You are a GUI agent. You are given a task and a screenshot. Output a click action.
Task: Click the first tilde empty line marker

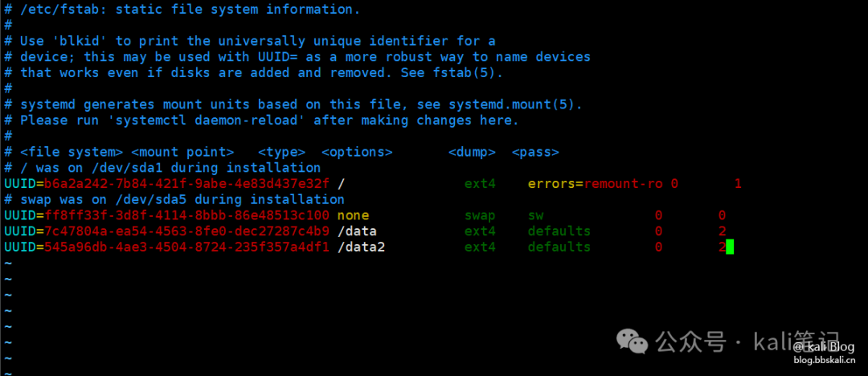point(8,263)
